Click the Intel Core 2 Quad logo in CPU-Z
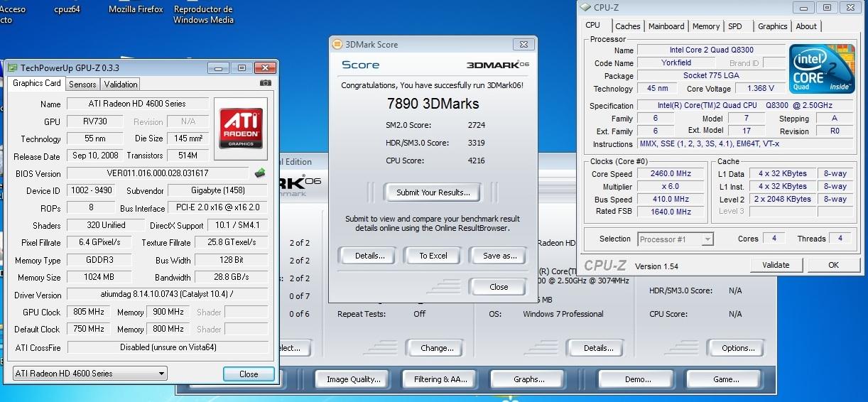868x402 pixels. [x=823, y=69]
